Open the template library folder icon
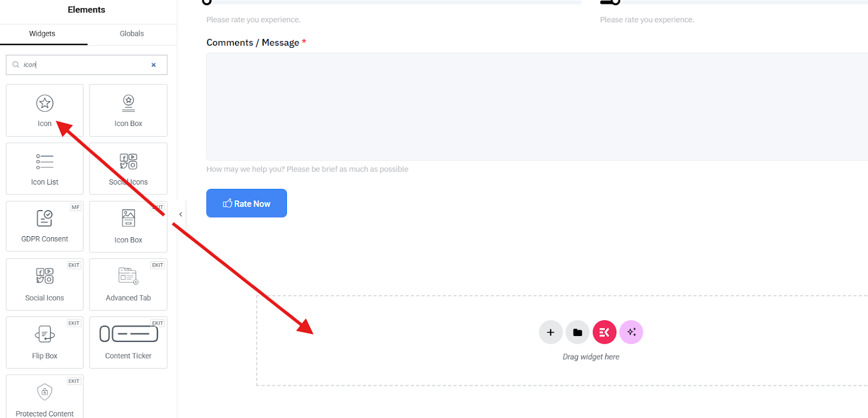868x418 pixels. click(577, 332)
